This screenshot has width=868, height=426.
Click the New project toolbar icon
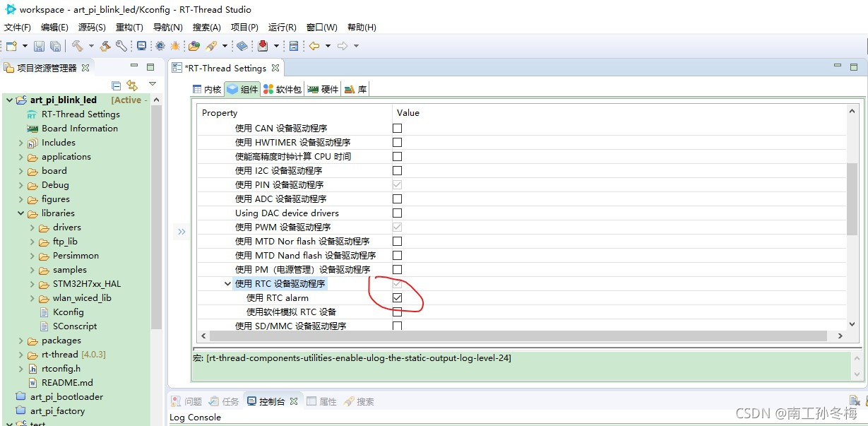click(x=11, y=46)
